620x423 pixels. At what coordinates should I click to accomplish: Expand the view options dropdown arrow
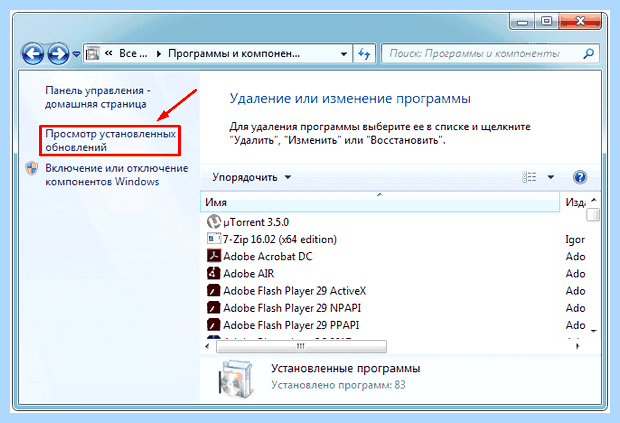550,177
